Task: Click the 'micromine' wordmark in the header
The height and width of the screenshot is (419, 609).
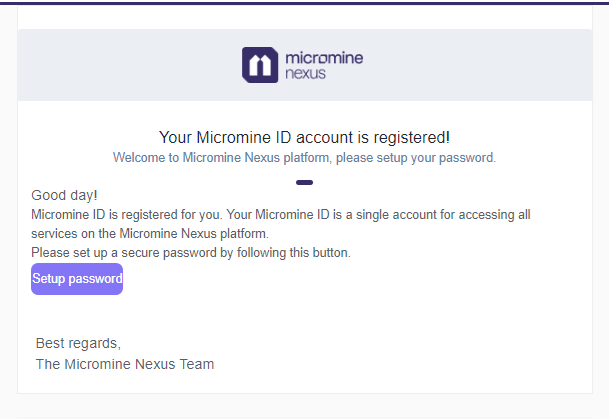Action: [324, 58]
